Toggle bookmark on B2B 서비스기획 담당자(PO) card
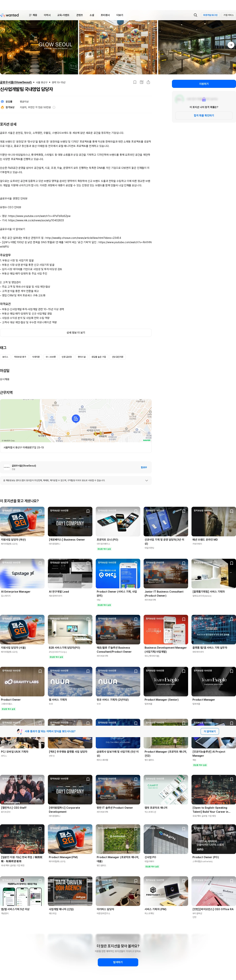The image size is (236, 980). [x=88, y=619]
